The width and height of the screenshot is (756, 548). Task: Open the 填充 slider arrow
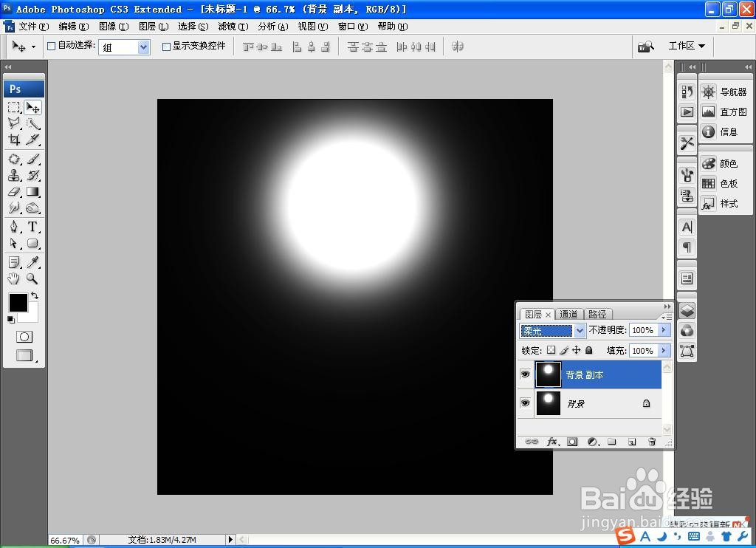pos(664,350)
